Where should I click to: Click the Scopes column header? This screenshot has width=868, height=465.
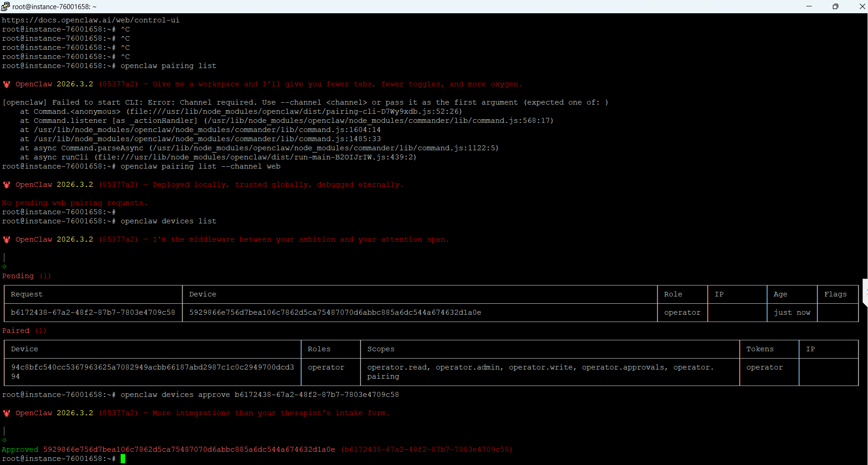tap(381, 349)
